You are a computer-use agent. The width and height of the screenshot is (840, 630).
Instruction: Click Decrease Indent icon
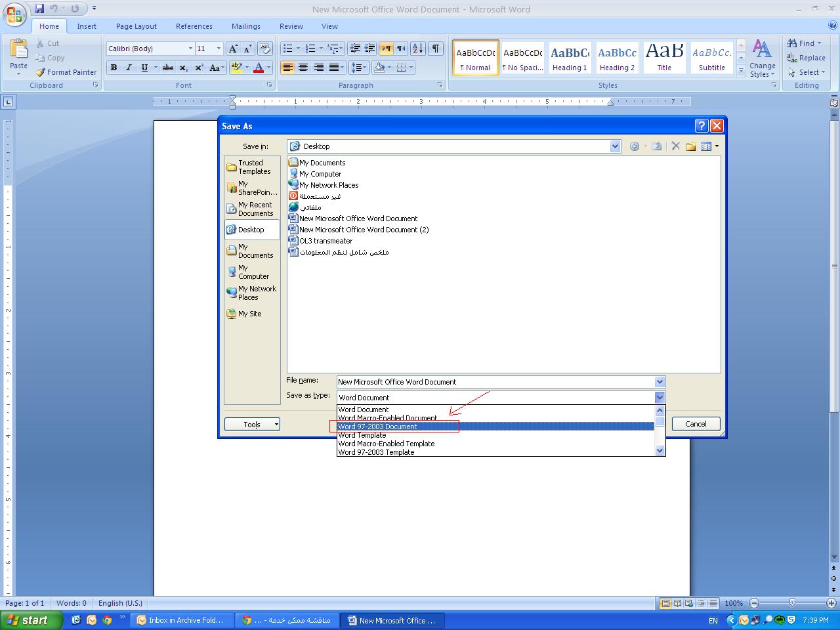click(355, 49)
